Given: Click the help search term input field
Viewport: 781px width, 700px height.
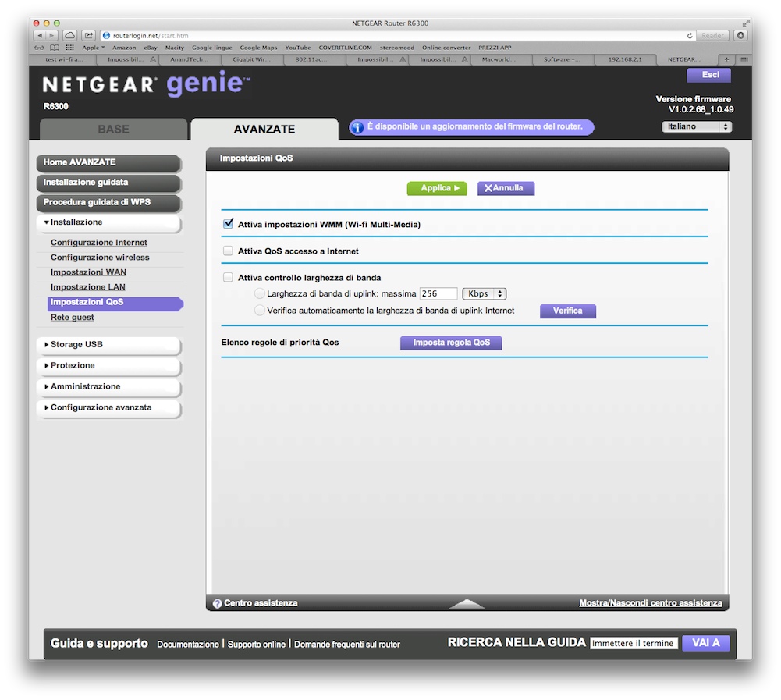Looking at the screenshot, I should [634, 643].
